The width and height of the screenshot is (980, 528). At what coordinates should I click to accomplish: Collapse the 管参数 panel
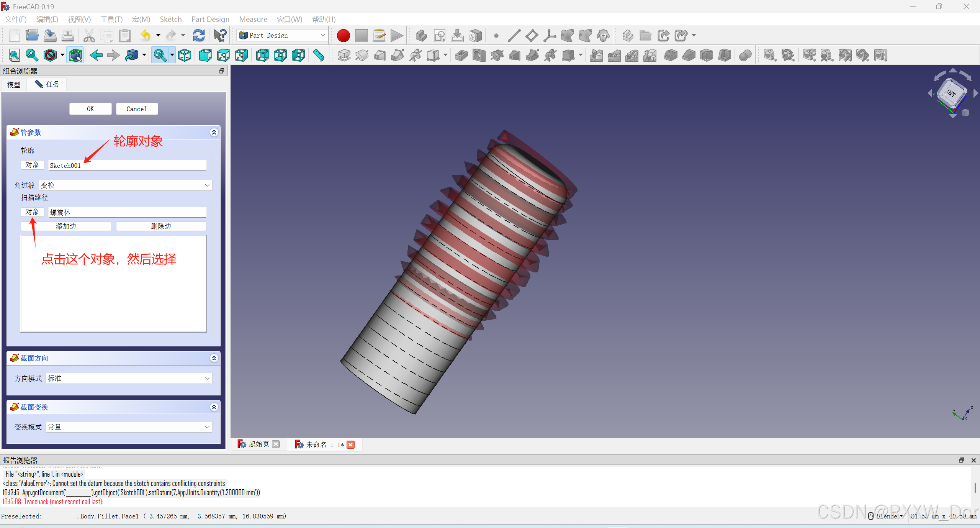pos(213,132)
